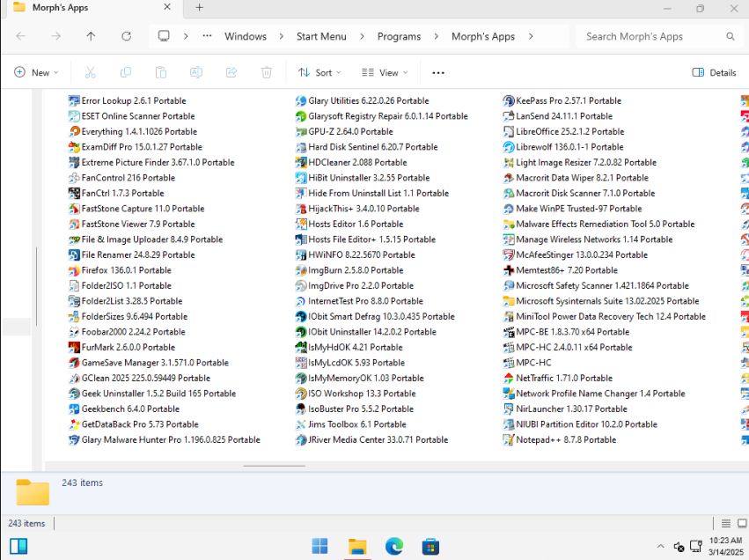Open the See more toolbar menu
Viewport: 749px width, 560px height.
pyautogui.click(x=438, y=72)
